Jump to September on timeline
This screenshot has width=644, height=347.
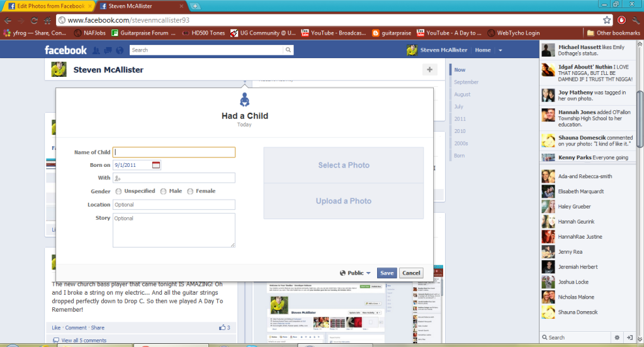[466, 82]
